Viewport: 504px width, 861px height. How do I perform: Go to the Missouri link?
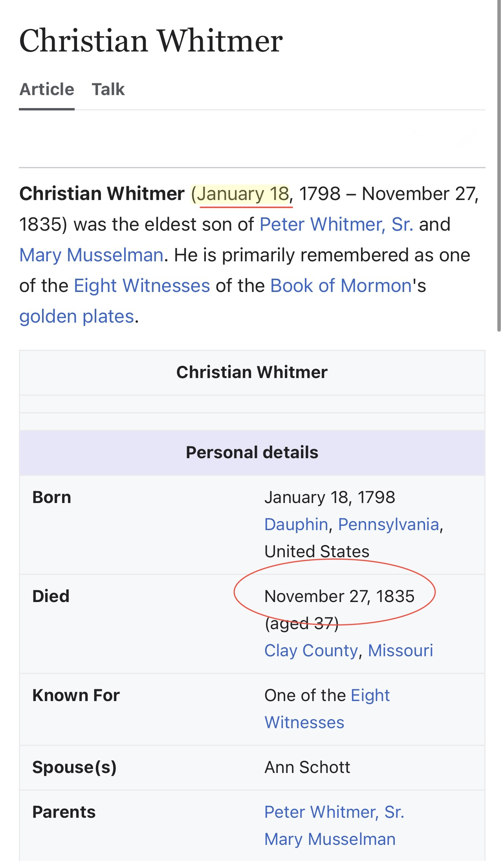pos(400,650)
